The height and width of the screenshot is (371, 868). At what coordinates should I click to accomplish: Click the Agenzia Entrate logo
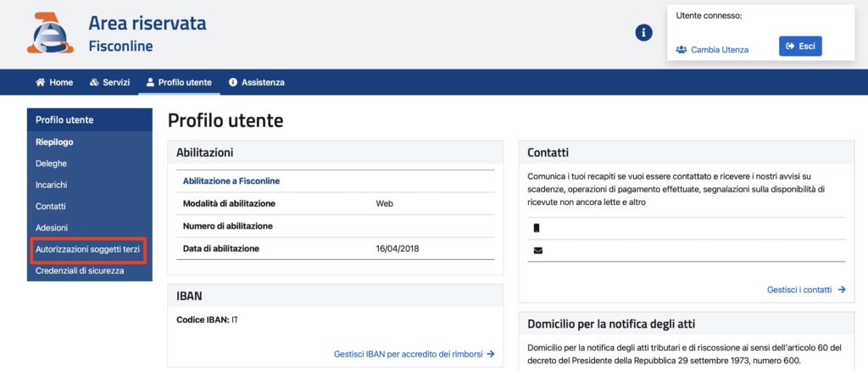(x=50, y=33)
